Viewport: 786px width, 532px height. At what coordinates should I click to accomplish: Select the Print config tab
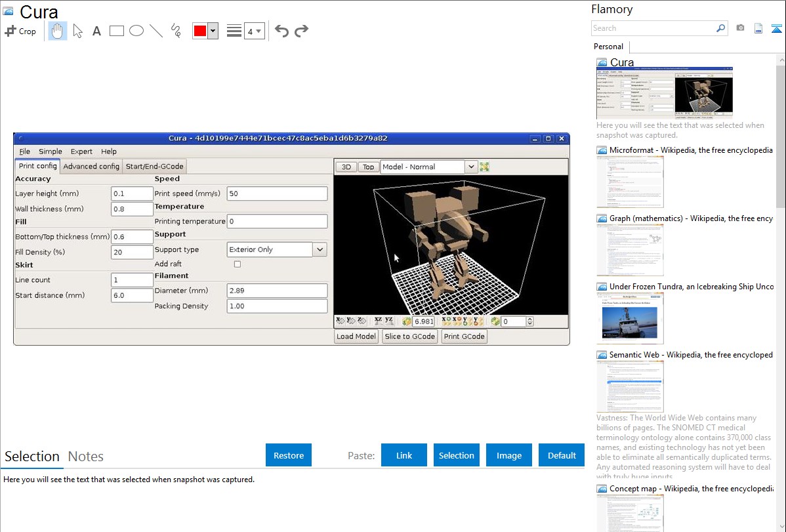tap(37, 166)
